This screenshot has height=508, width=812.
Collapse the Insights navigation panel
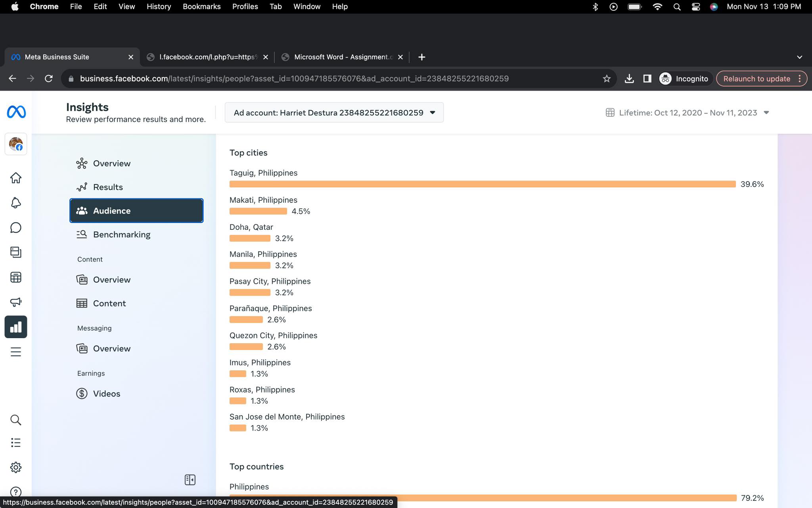click(190, 480)
